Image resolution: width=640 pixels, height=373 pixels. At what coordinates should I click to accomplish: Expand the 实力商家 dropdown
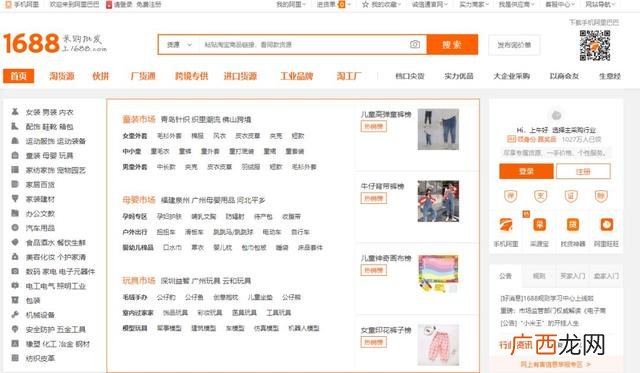coord(474,4)
